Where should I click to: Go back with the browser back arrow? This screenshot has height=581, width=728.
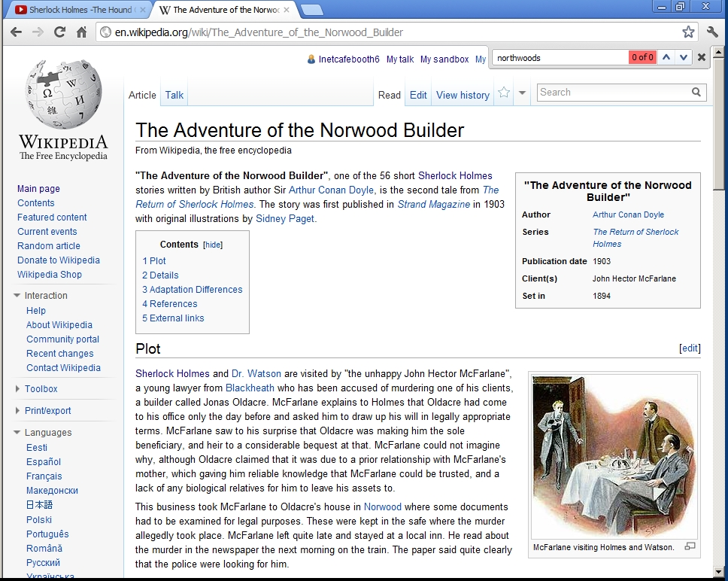[17, 32]
